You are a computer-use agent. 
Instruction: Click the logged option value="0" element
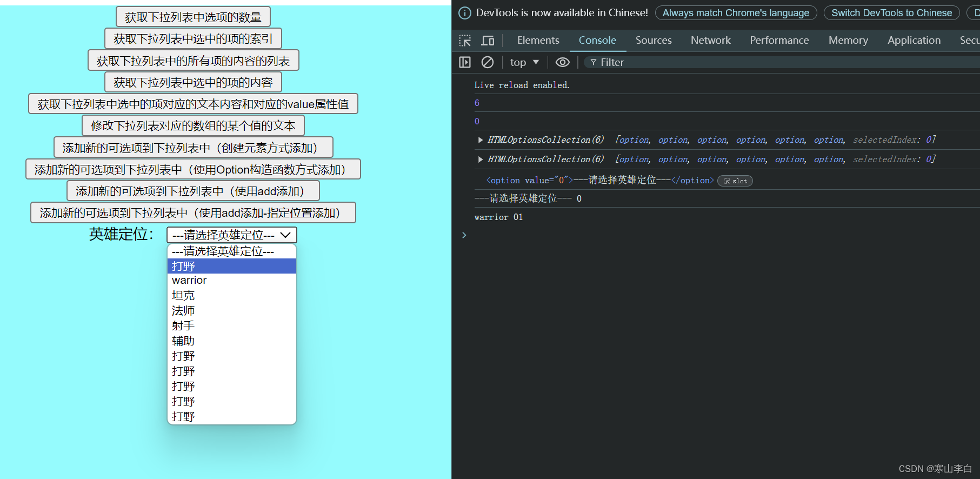pos(600,181)
